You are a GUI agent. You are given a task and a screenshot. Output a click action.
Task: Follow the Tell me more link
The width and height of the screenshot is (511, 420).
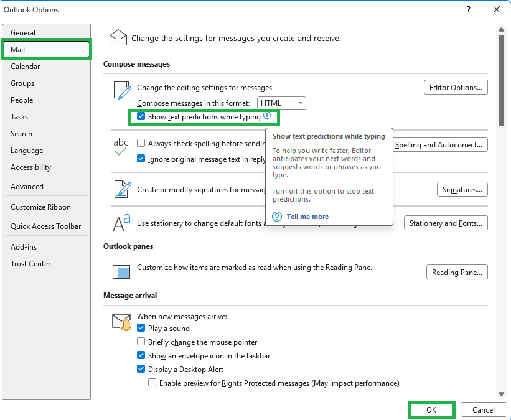click(x=307, y=217)
